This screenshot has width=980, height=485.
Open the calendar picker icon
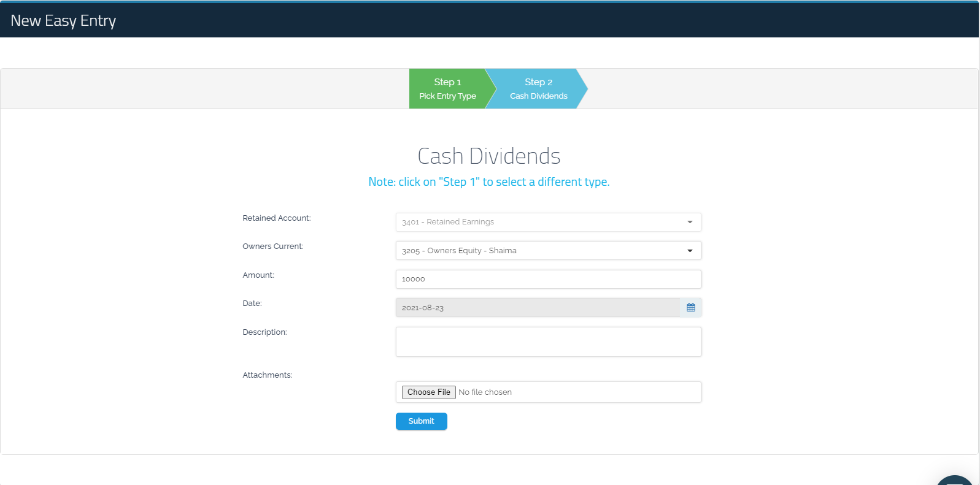(690, 308)
